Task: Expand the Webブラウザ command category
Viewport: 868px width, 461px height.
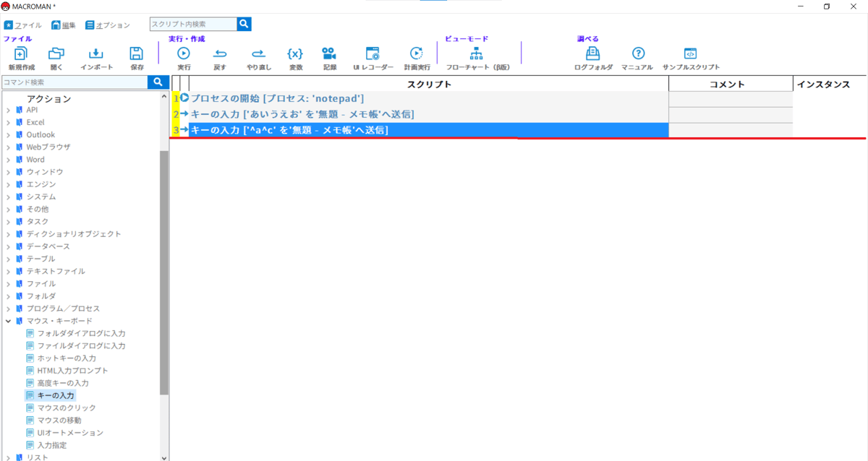Action: 9,147
